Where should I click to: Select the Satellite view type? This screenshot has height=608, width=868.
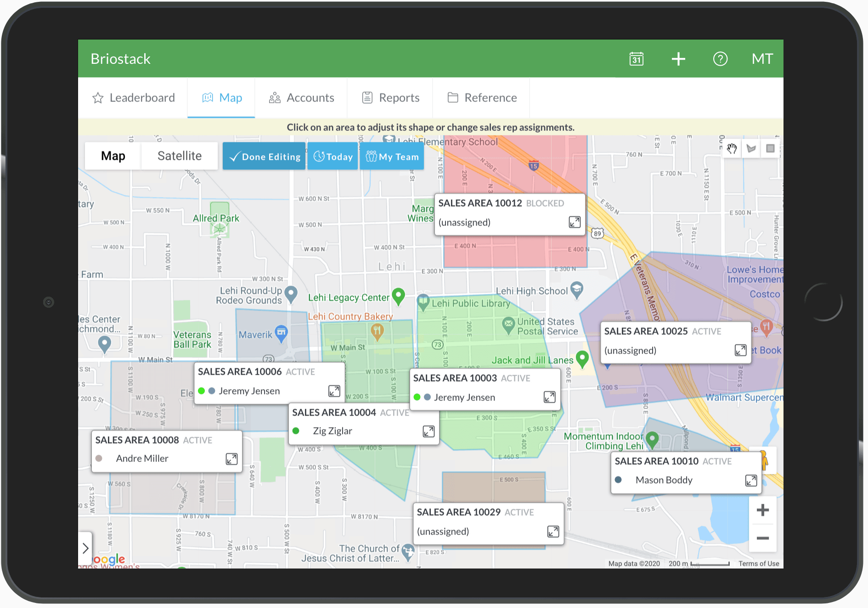[180, 156]
